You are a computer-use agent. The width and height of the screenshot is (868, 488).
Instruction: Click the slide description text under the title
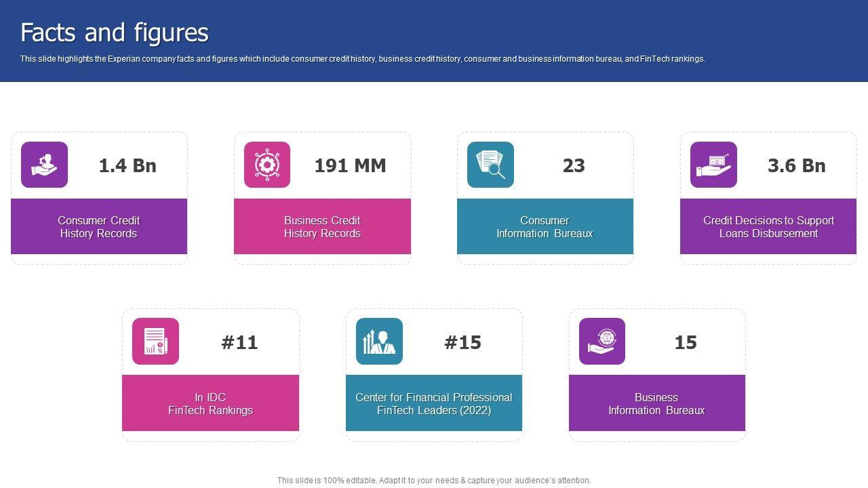tap(363, 59)
